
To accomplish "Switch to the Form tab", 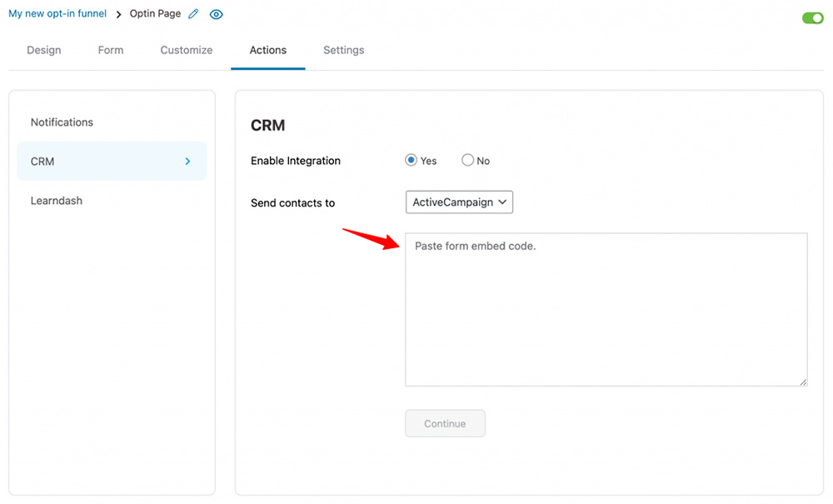I will click(x=111, y=50).
